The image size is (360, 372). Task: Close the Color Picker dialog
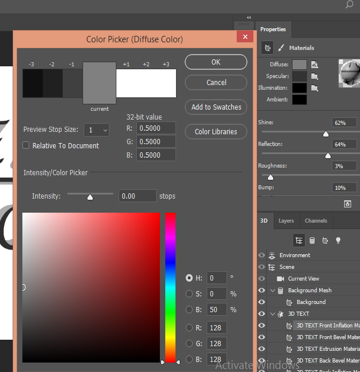[245, 37]
